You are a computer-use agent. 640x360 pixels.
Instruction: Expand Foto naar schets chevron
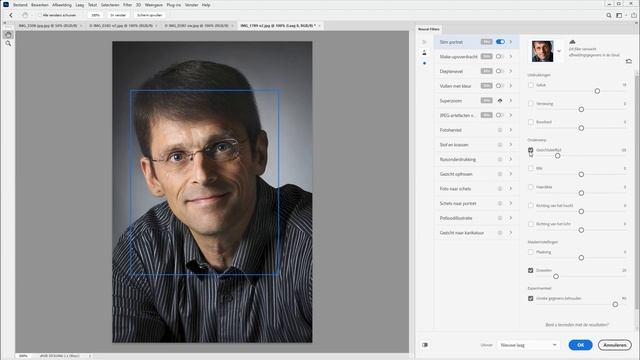511,189
